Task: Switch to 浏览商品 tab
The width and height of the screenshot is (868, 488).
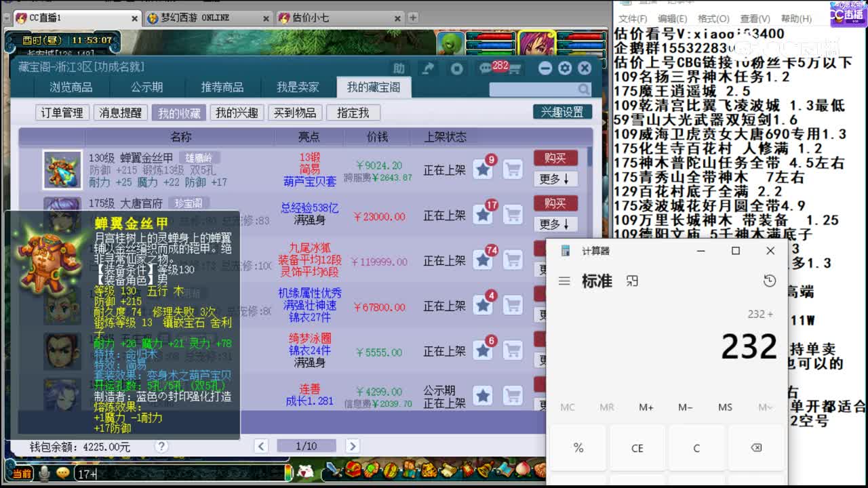Action: point(71,87)
